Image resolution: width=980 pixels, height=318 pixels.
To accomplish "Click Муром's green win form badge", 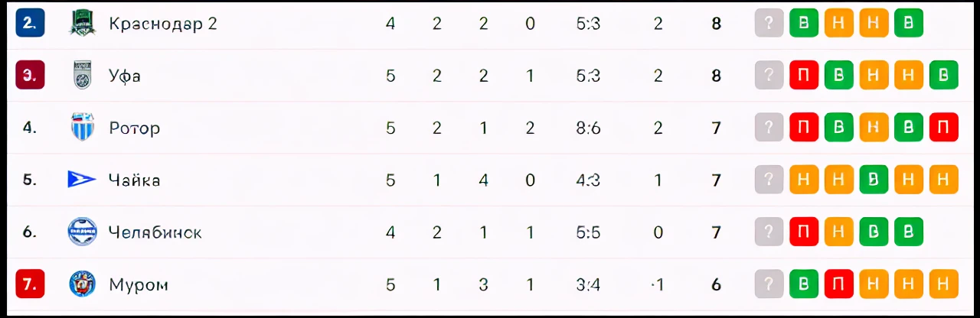I will pyautogui.click(x=804, y=284).
